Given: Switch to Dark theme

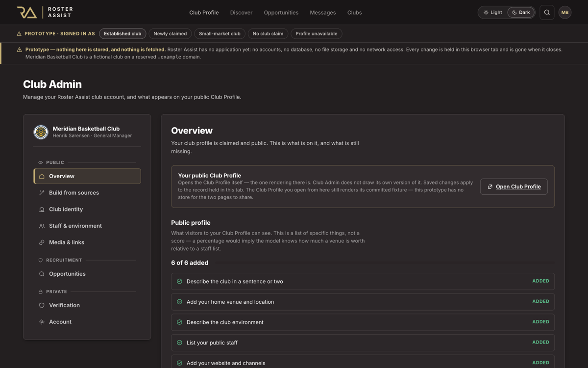Looking at the screenshot, I should click(521, 12).
